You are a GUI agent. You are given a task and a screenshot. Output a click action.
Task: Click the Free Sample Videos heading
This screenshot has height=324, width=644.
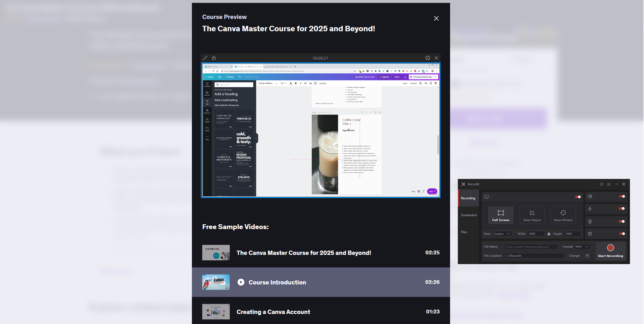(236, 227)
